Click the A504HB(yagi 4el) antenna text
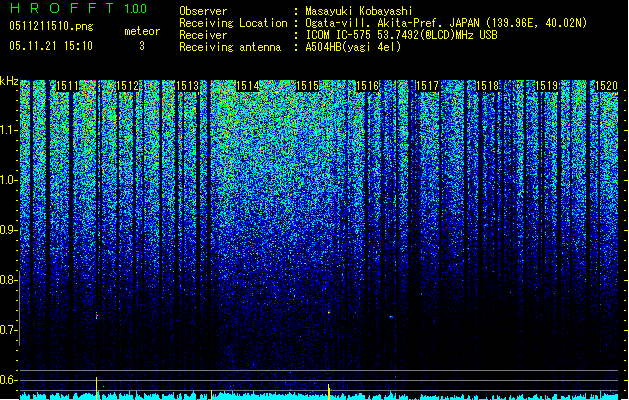The width and height of the screenshot is (629, 400). [353, 47]
